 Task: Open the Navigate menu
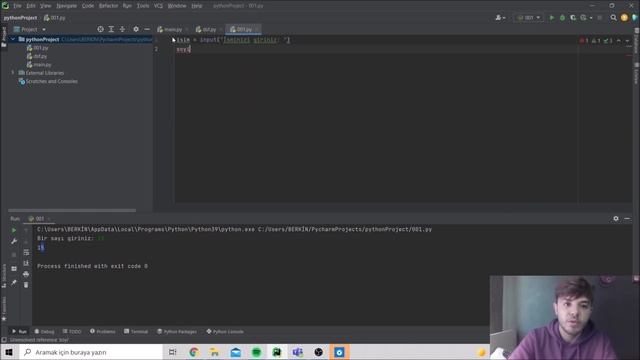[x=67, y=6]
